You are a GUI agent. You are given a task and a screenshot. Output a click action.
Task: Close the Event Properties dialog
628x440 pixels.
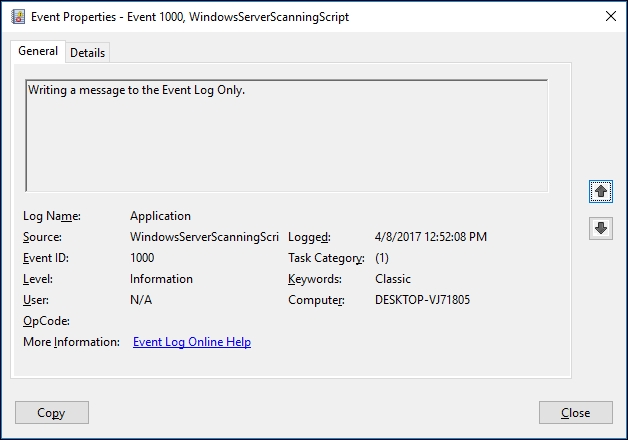tap(576, 412)
